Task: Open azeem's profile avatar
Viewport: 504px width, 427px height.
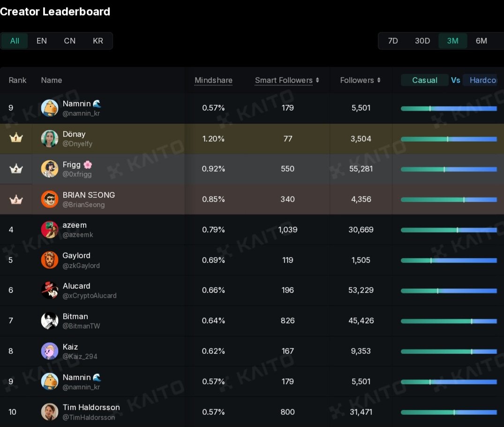Action: 50,229
